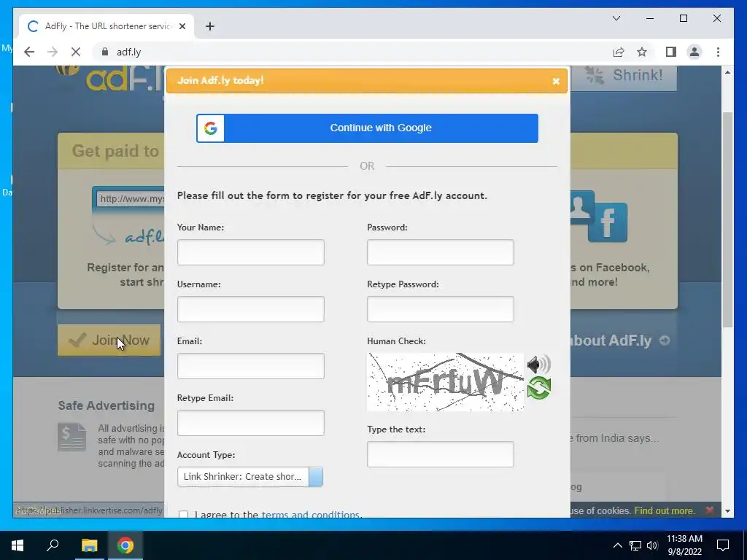The height and width of the screenshot is (560, 747).
Task: Play the audio captcha speaker icon
Action: (x=539, y=365)
